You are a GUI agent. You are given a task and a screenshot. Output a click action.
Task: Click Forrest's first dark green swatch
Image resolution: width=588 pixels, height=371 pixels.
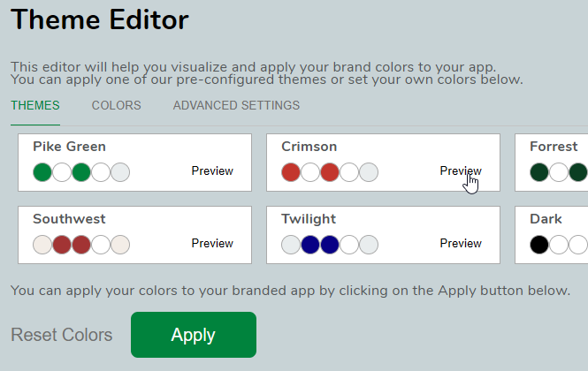[x=539, y=172]
